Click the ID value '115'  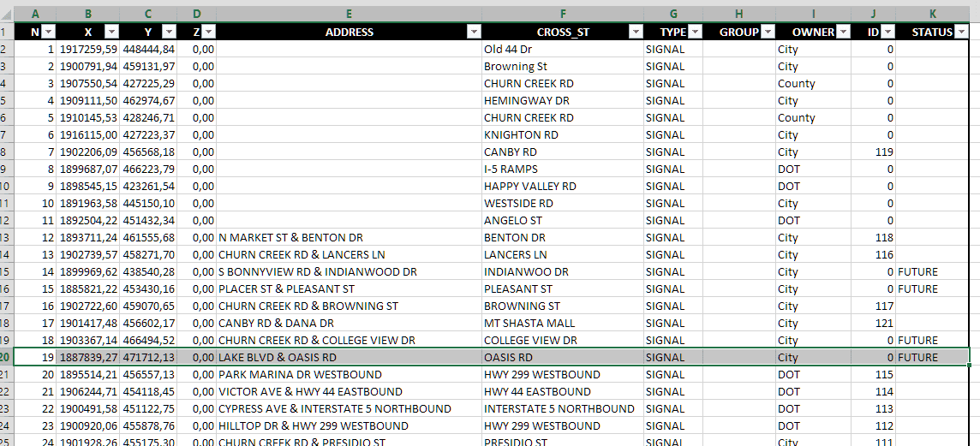pyautogui.click(x=873, y=375)
